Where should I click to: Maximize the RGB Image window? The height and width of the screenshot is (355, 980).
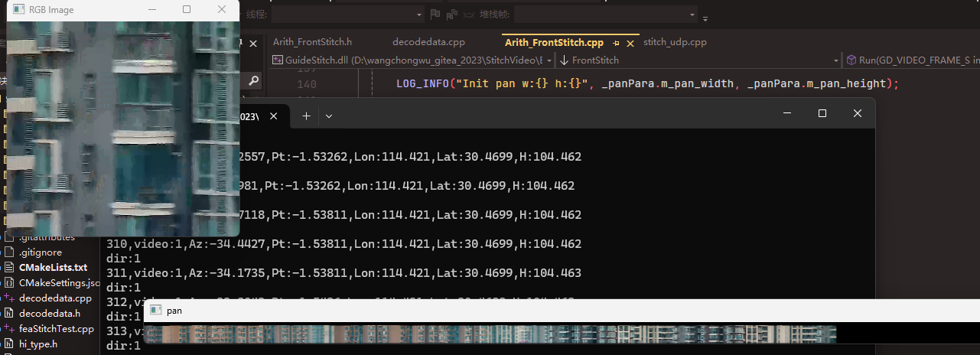pos(187,10)
